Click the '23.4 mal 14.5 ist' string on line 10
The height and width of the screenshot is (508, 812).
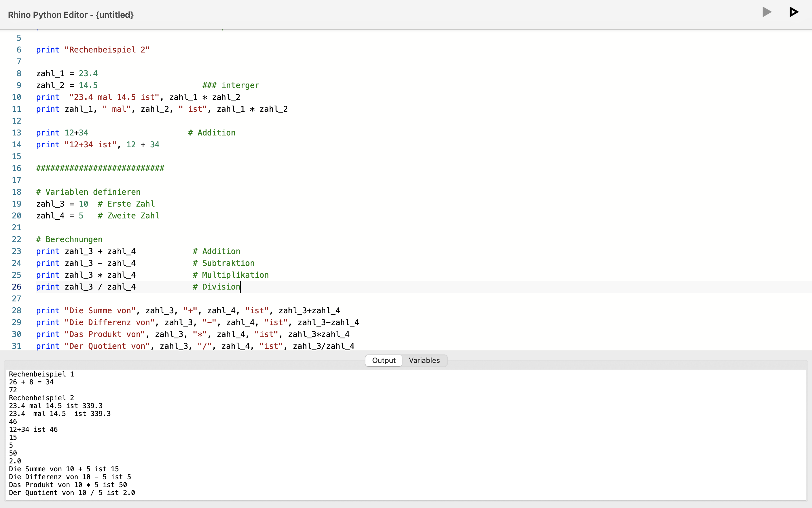point(114,97)
